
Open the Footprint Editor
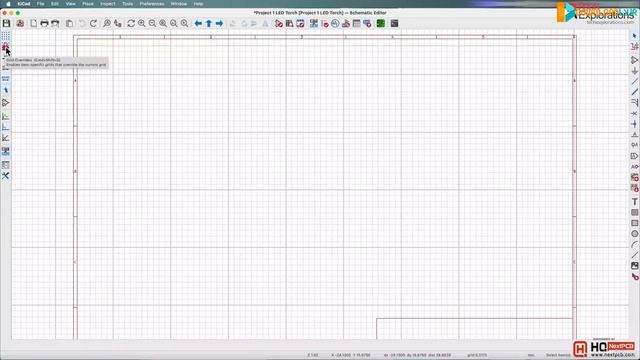click(300, 23)
